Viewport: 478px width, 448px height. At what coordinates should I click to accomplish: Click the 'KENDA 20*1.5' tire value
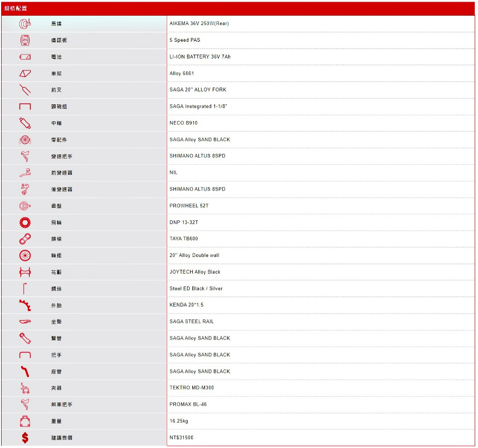(186, 305)
